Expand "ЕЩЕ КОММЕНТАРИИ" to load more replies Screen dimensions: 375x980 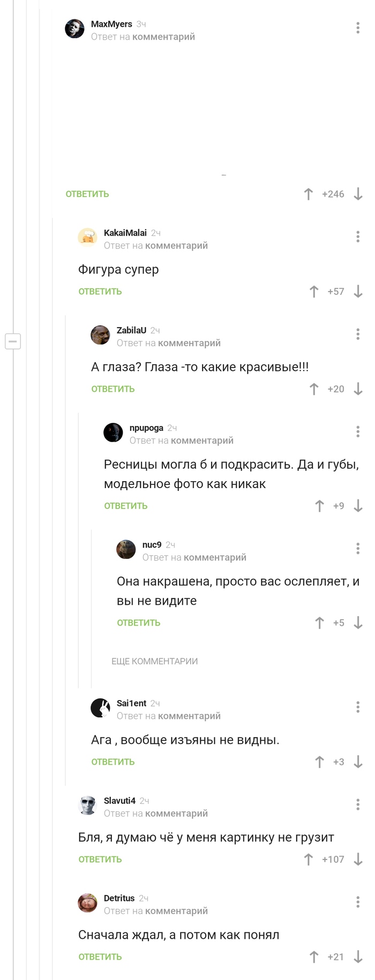[x=154, y=662]
